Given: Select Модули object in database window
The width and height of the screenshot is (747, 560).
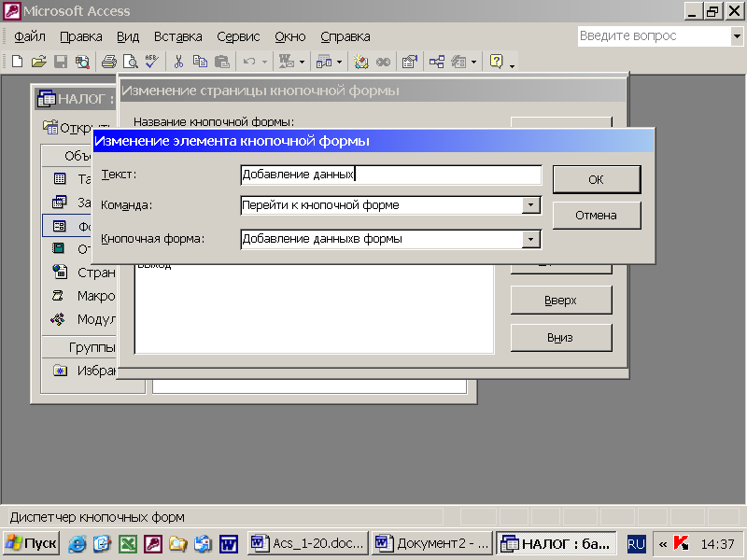Looking at the screenshot, I should (x=83, y=319).
